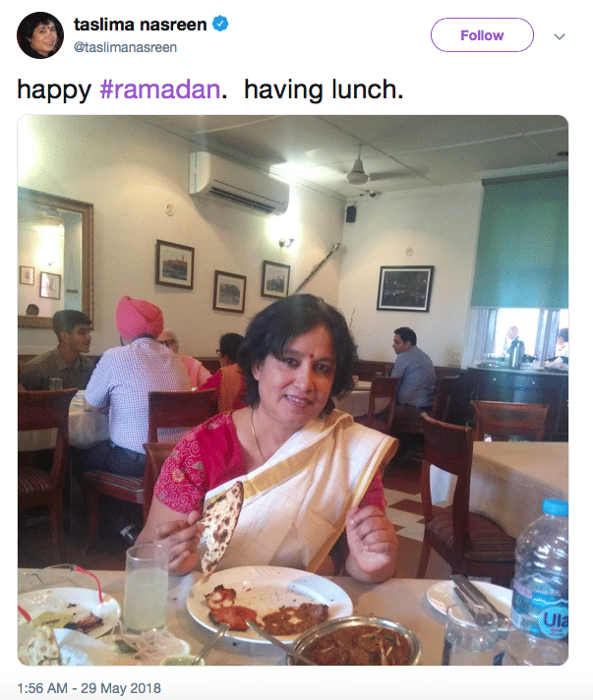Click the pink turban in the photo
This screenshot has height=700, width=593.
tap(140, 318)
